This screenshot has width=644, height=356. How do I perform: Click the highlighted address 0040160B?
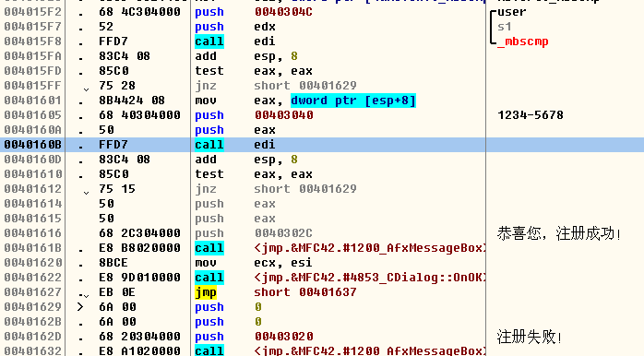[x=32, y=145]
